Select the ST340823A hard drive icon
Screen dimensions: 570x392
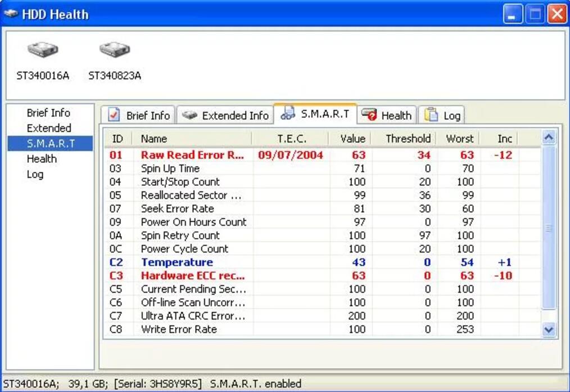coord(115,51)
